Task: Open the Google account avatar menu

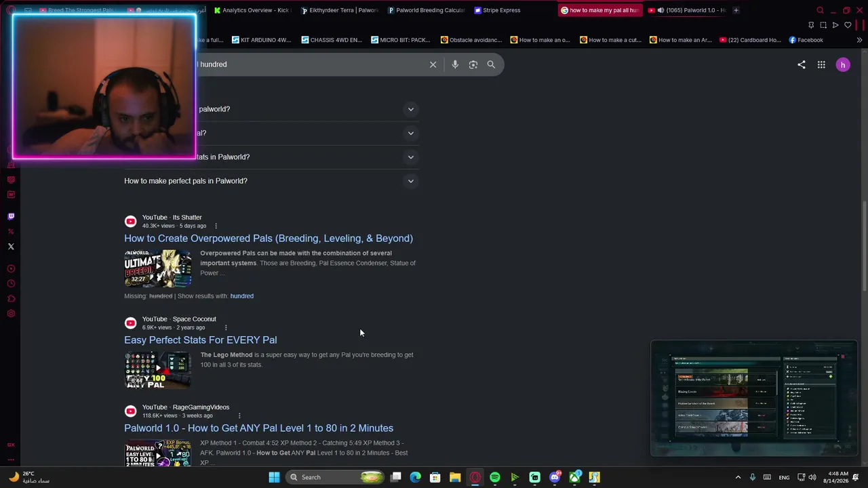Action: point(843,64)
